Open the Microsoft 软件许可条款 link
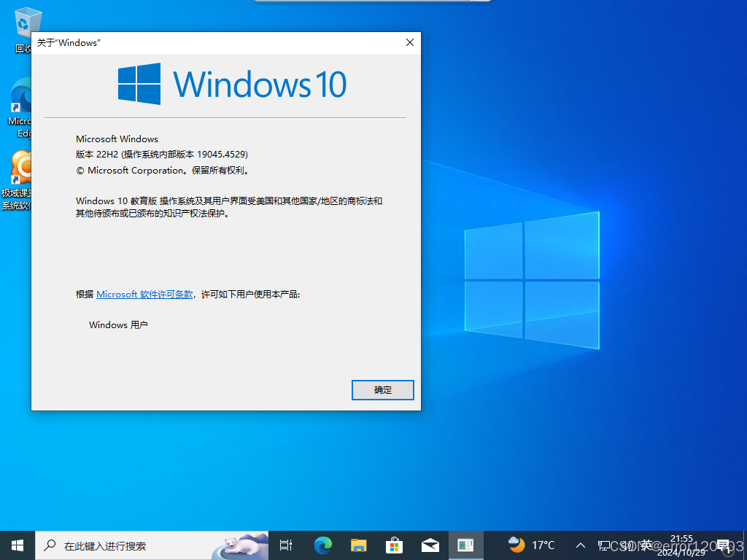The image size is (747, 560). pyautogui.click(x=144, y=295)
